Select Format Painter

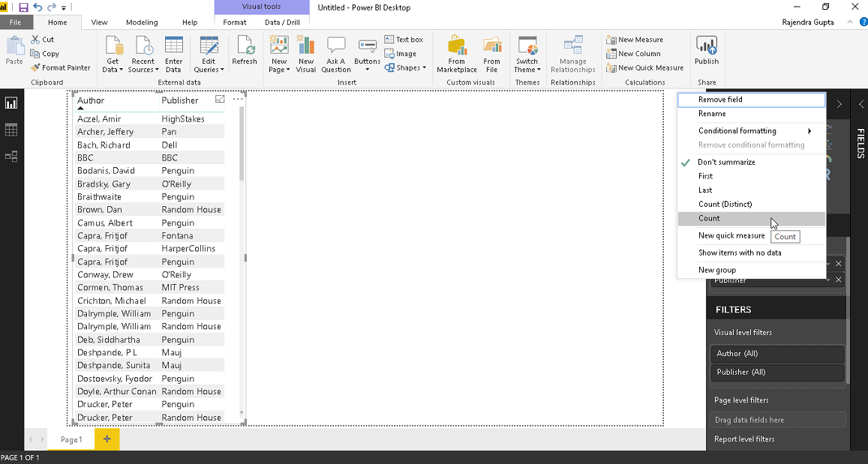60,67
